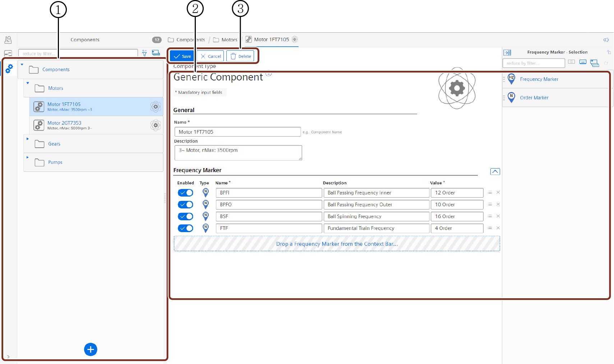Screen dimensions: 614x364
Task: Click the Motor 2GT7353 gears icon in tree
Action: point(39,125)
